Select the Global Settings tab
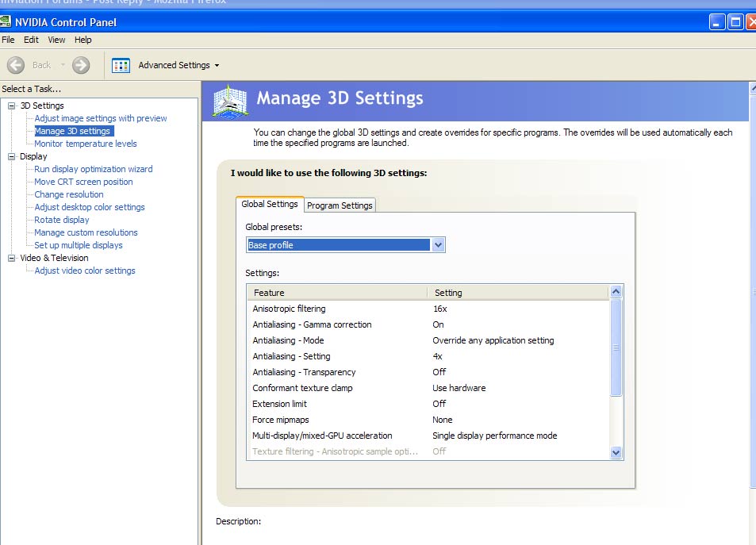Viewport: 756px width, 545px height. (270, 204)
